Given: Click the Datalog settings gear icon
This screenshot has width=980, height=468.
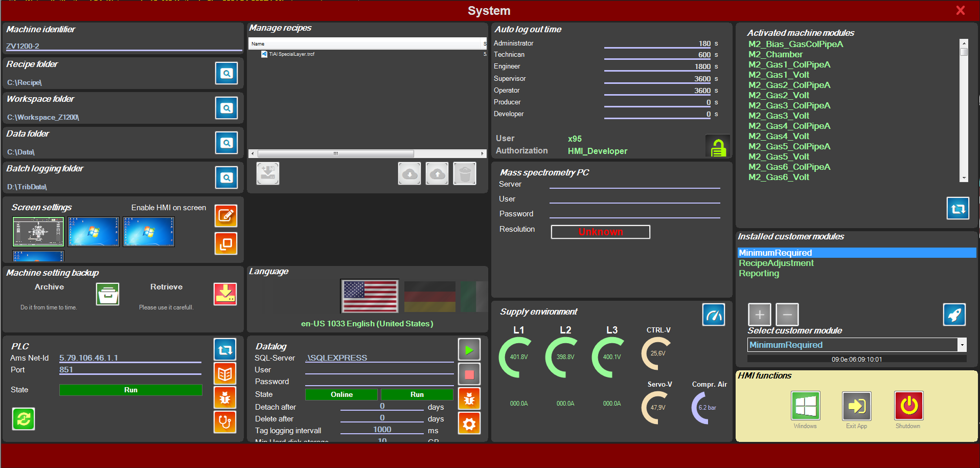Looking at the screenshot, I should 469,424.
